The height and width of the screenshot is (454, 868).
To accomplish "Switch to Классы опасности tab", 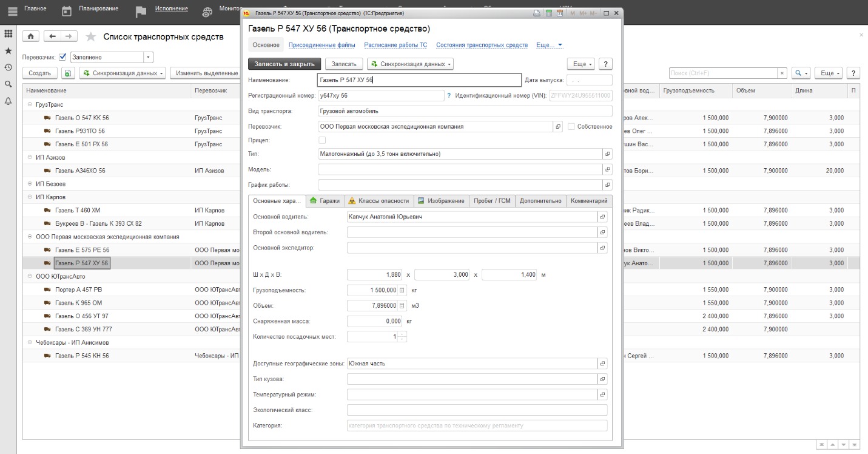I will coord(378,201).
